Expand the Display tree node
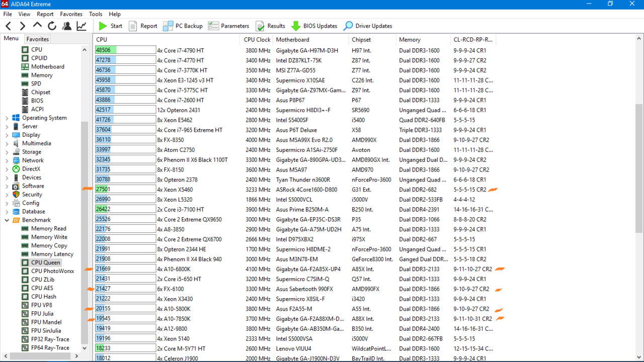Viewport: 644px width, 362px height. 7,135
